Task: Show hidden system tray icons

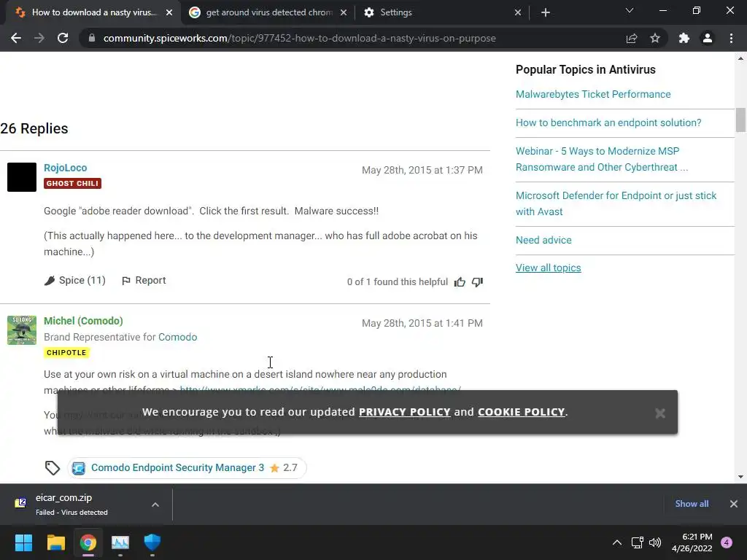Action: (617, 542)
